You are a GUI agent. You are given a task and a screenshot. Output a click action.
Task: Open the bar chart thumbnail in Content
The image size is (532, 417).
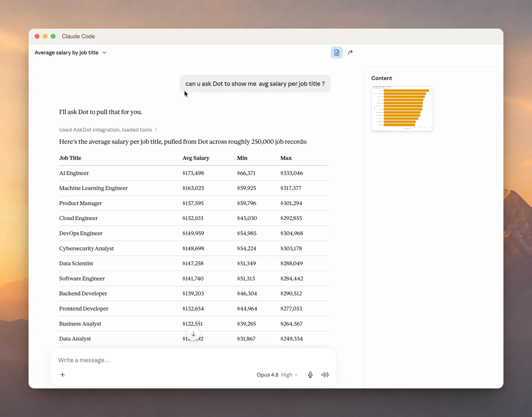click(402, 109)
